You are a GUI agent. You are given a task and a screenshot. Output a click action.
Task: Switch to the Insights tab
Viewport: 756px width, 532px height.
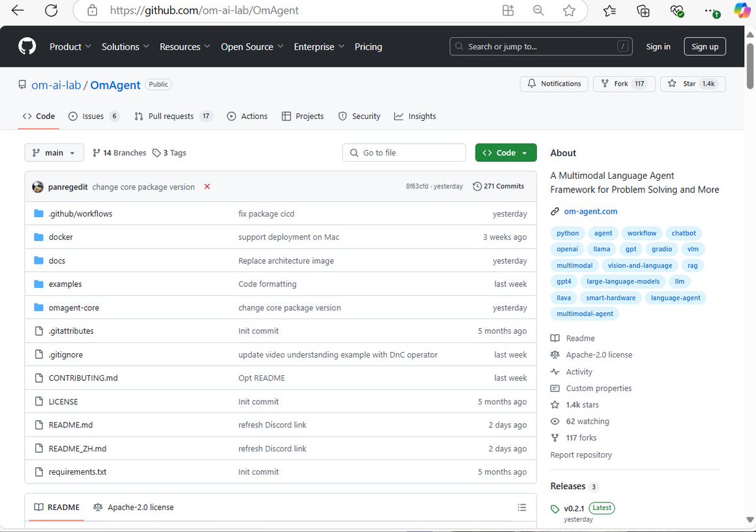click(x=415, y=116)
